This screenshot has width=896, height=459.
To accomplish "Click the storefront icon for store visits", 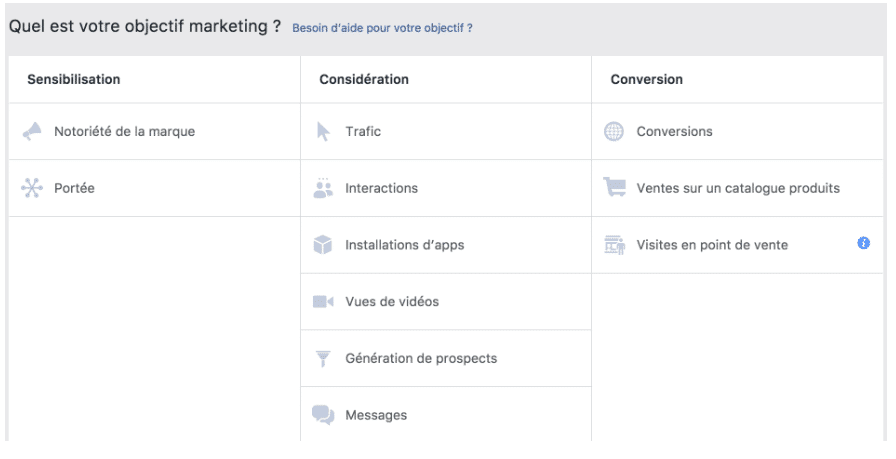I will tap(614, 245).
